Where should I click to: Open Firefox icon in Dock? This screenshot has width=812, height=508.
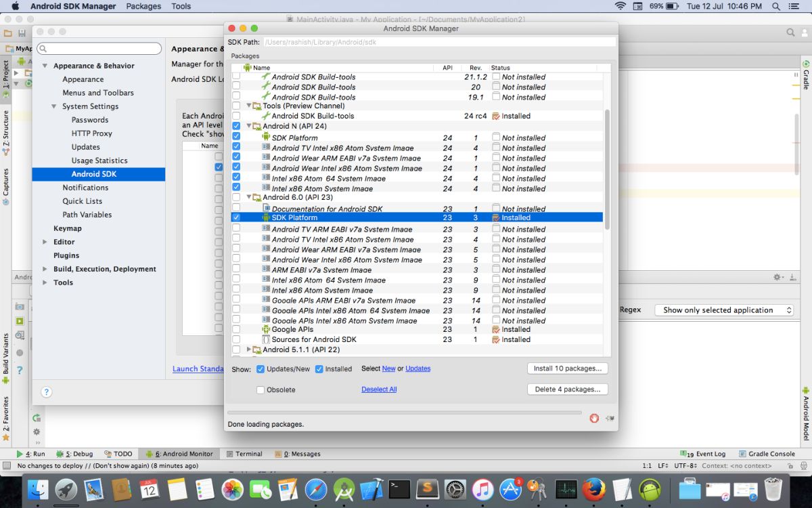pyautogui.click(x=593, y=489)
